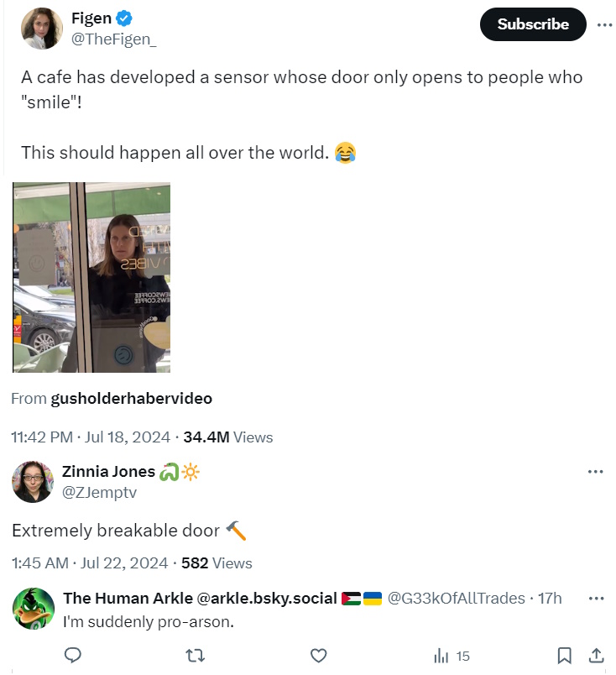This screenshot has height=675, width=616.
Task: Click the repost icon under Arkle's comment
Action: point(196,655)
